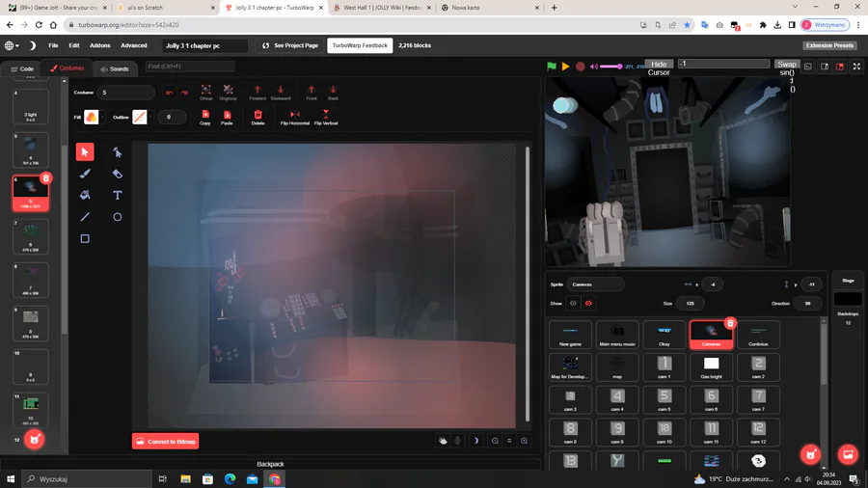Reset costume canvas zoom
The height and width of the screenshot is (488, 868).
509,441
